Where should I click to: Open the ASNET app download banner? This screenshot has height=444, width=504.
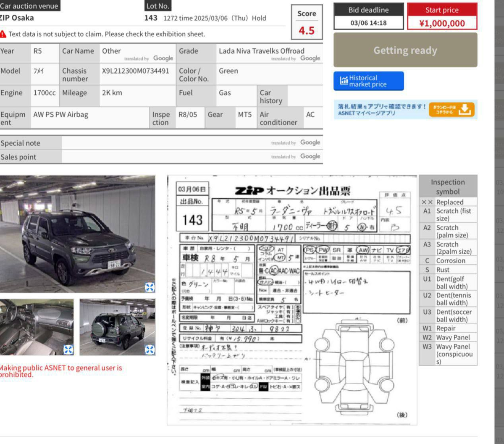tap(406, 110)
